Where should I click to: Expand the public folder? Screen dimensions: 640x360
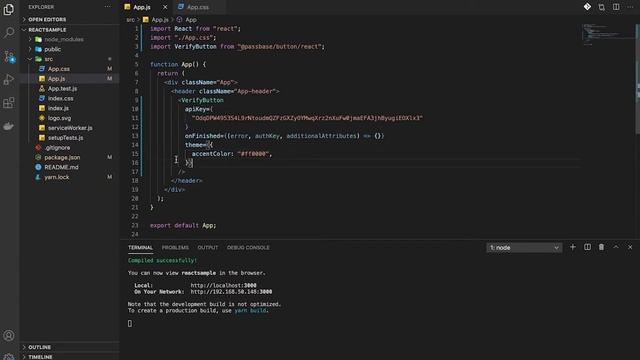click(69, 49)
